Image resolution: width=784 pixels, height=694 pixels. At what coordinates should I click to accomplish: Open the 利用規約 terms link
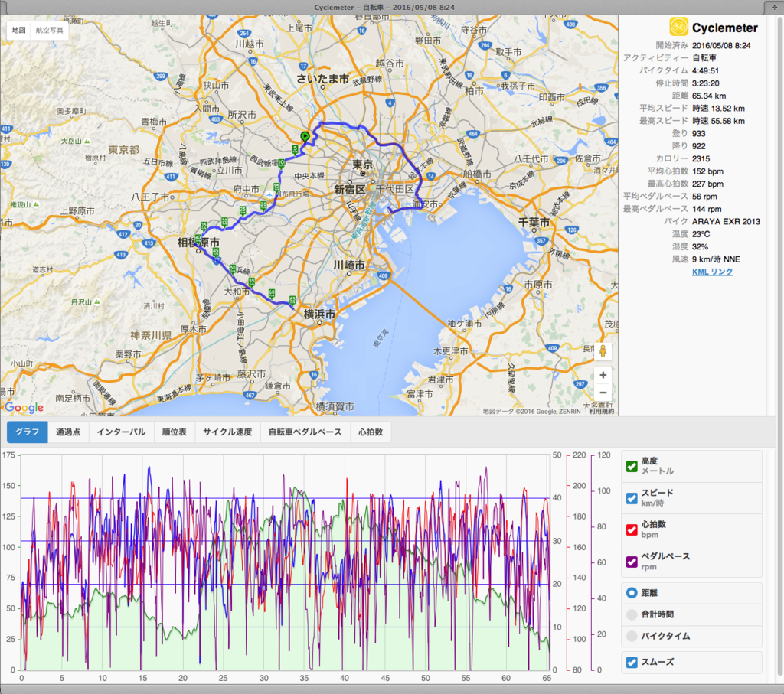602,411
